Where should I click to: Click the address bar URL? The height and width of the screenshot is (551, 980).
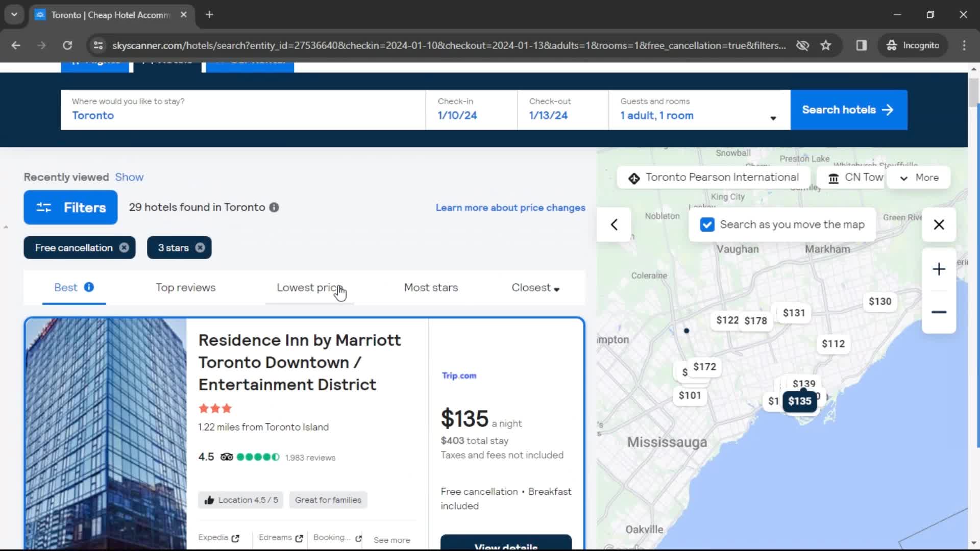449,45
